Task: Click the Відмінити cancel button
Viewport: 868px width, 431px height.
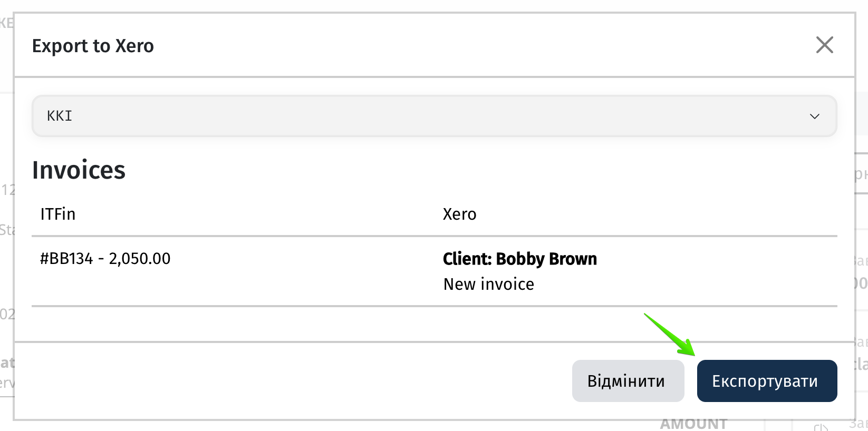Action: pyautogui.click(x=628, y=381)
